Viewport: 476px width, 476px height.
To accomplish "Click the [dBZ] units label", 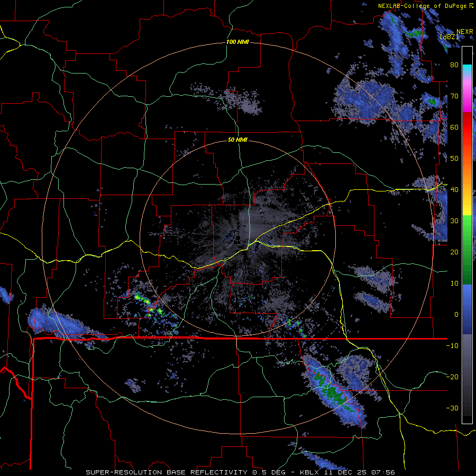I will coord(449,37).
